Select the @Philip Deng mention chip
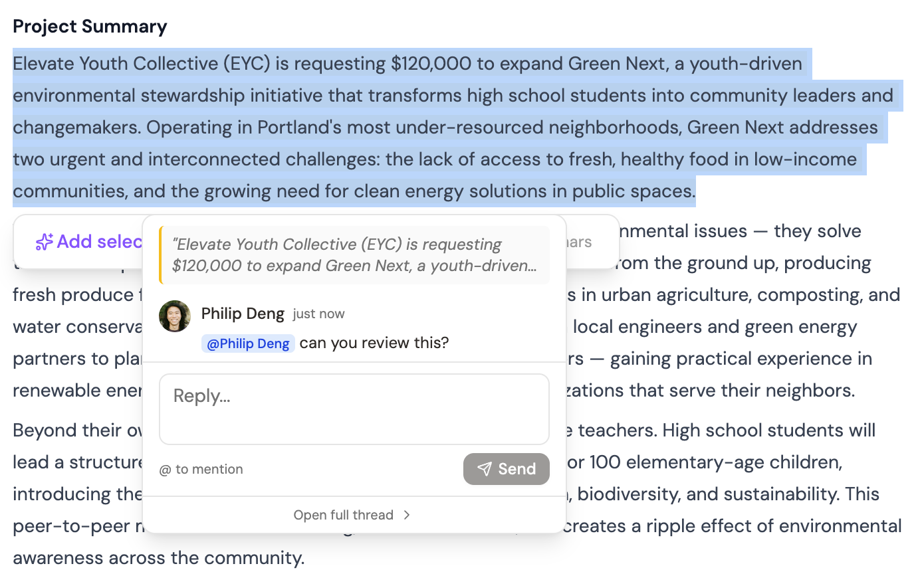The width and height of the screenshot is (924, 574). point(248,343)
